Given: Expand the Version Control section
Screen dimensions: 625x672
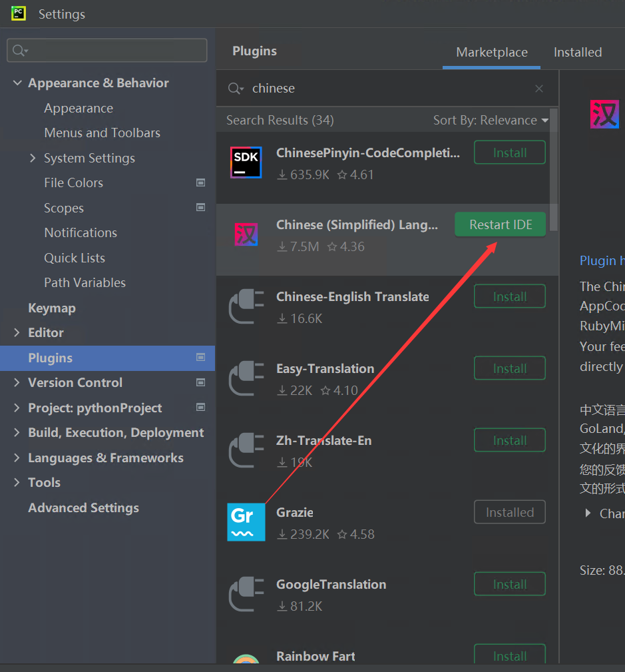Looking at the screenshot, I should [x=17, y=382].
